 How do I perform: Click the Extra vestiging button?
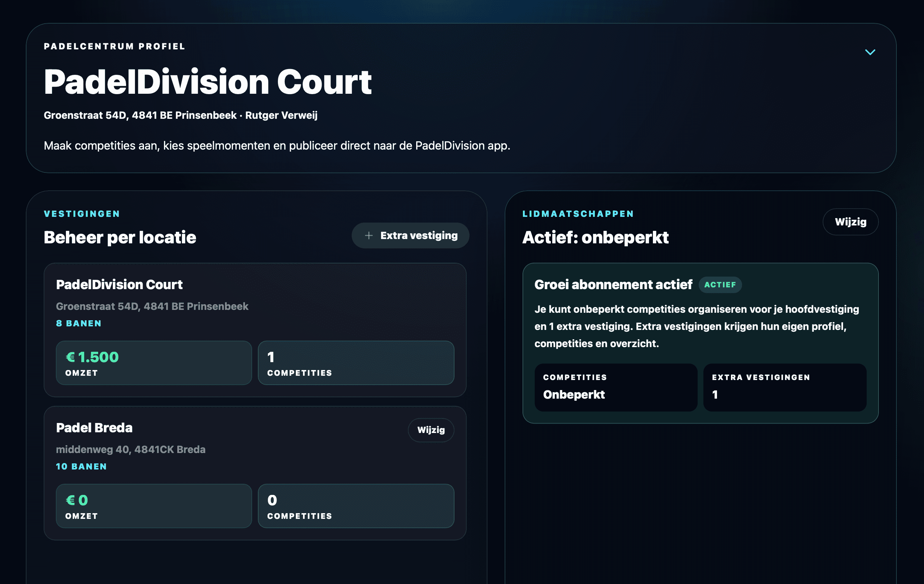click(x=410, y=235)
